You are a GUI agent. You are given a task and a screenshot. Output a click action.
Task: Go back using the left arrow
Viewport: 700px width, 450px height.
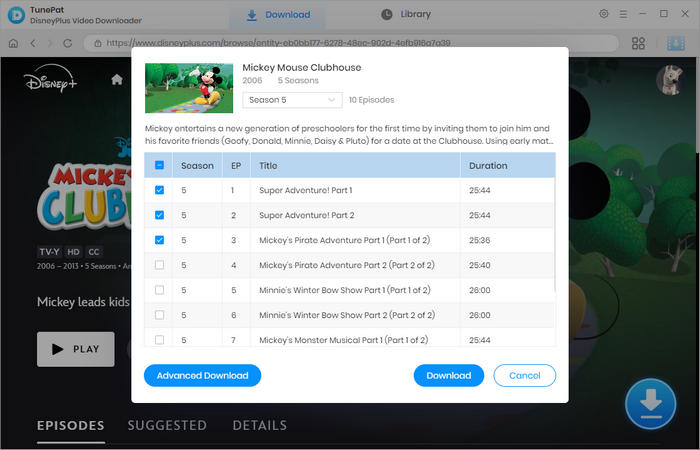(x=33, y=43)
